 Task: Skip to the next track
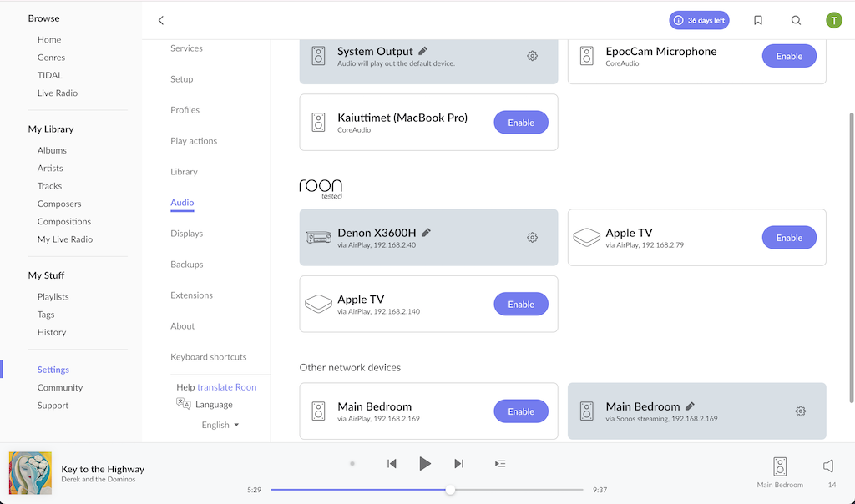coord(459,464)
